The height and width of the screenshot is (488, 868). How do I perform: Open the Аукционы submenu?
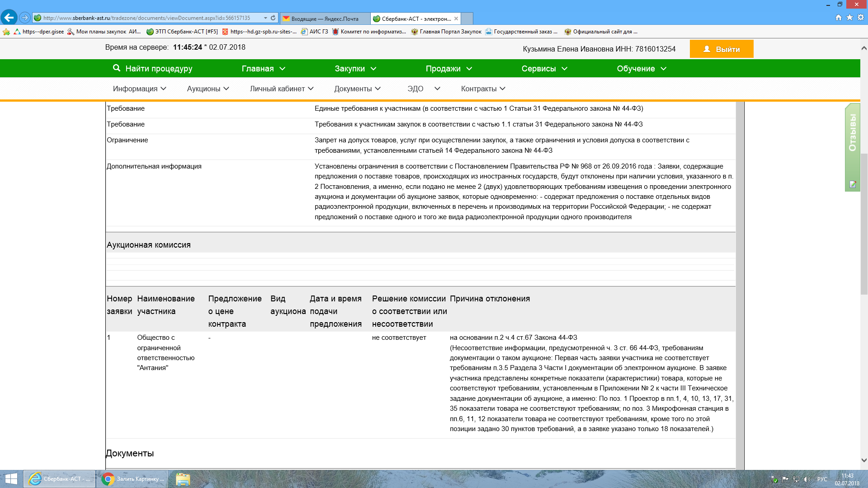[208, 89]
